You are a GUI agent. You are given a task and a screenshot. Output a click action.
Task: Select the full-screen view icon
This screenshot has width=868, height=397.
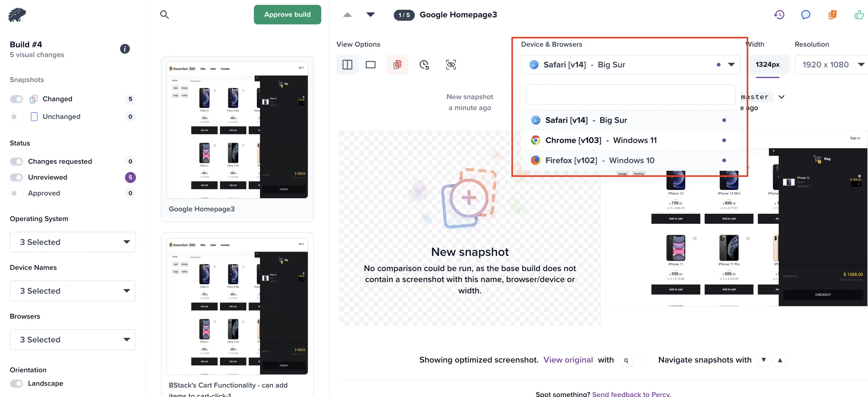pyautogui.click(x=370, y=64)
